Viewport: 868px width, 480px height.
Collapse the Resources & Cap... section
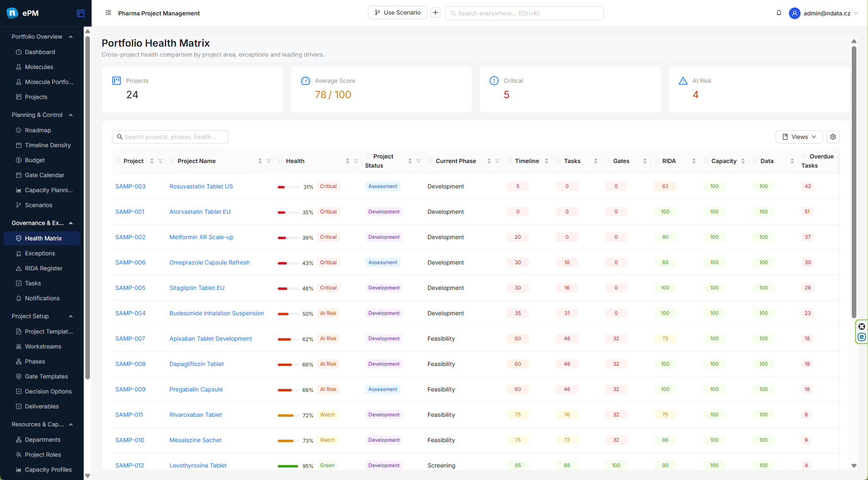[71, 424]
